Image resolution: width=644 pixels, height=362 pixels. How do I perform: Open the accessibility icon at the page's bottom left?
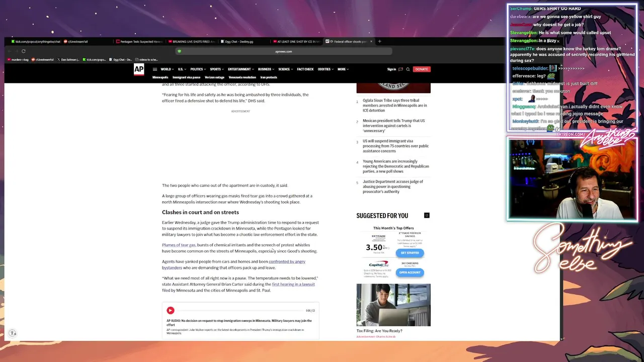tap(13, 333)
